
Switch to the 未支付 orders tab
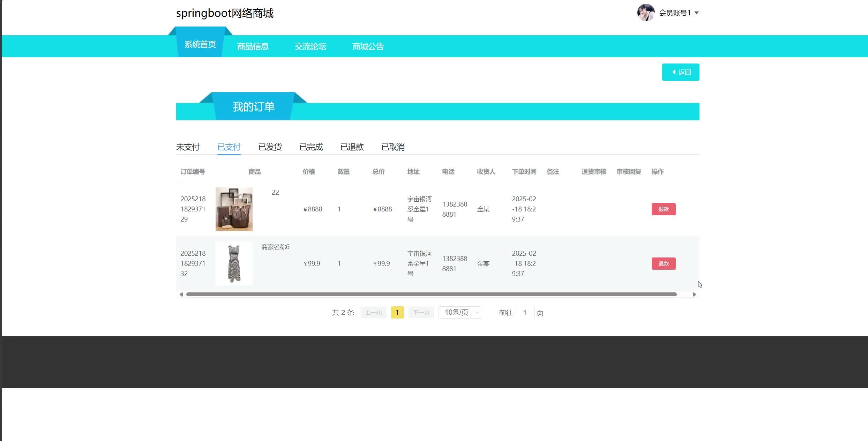tap(188, 147)
